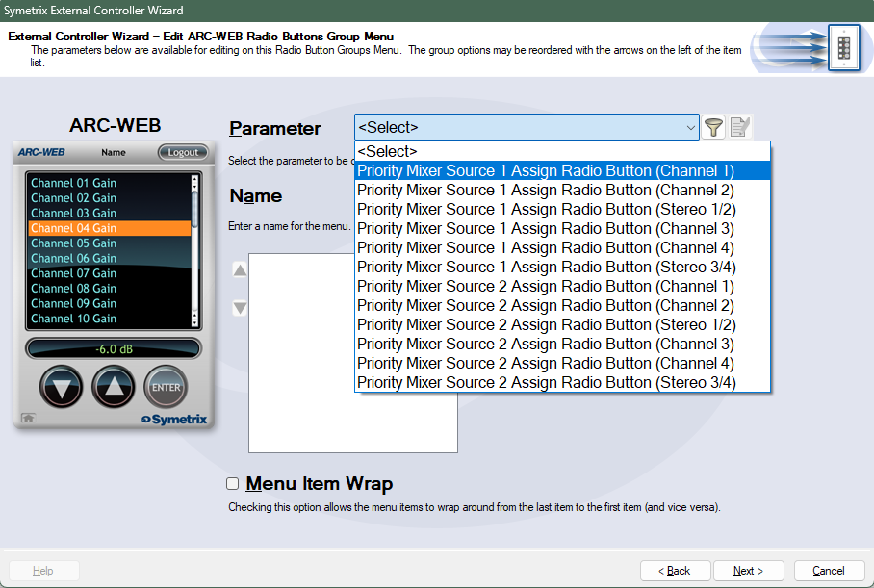Screen dimensions: 874x588
Task: Click the move item down arrow
Action: pyautogui.click(x=240, y=308)
